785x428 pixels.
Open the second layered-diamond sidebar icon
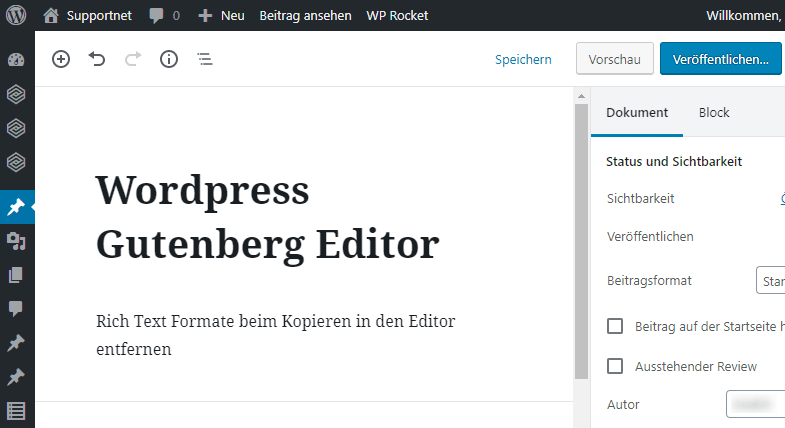click(16, 128)
